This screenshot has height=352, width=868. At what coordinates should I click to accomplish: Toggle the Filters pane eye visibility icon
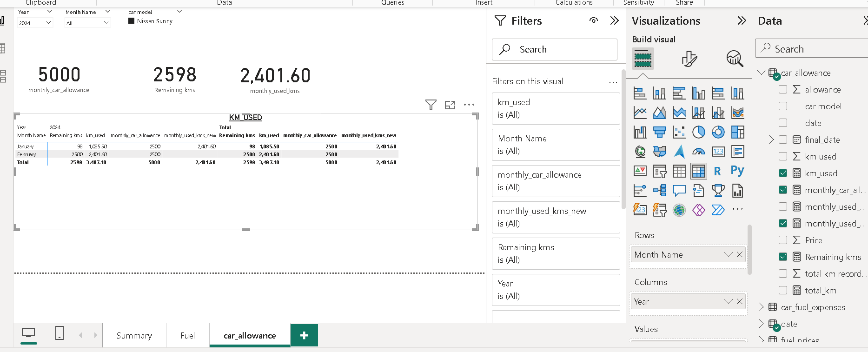[x=594, y=20]
